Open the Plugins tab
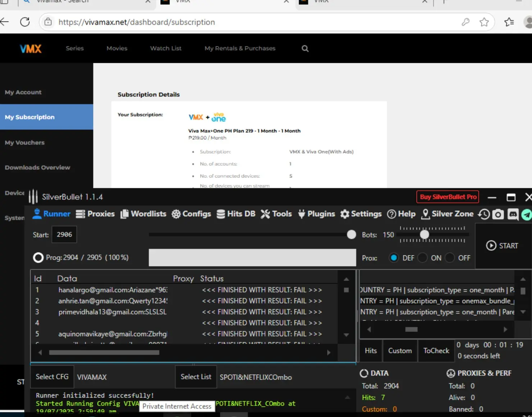The width and height of the screenshot is (532, 417). coord(316,214)
